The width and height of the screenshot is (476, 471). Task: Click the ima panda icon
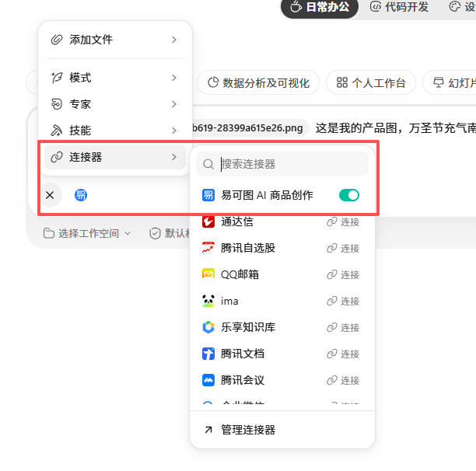[208, 301]
